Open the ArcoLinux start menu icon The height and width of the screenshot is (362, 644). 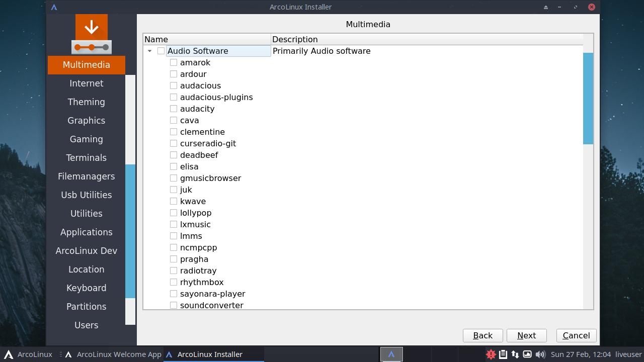point(8,354)
